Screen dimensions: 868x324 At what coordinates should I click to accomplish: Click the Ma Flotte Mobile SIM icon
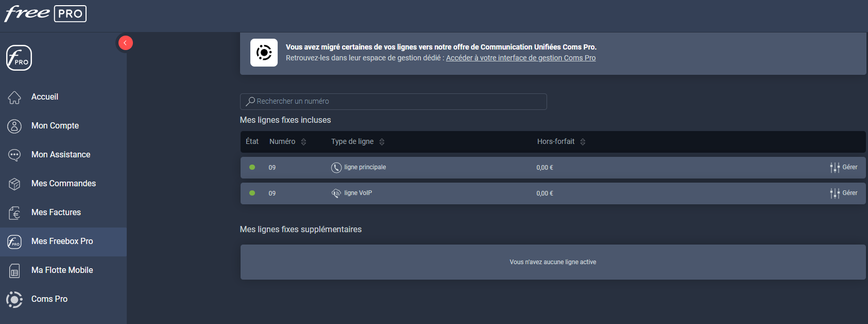click(x=14, y=270)
